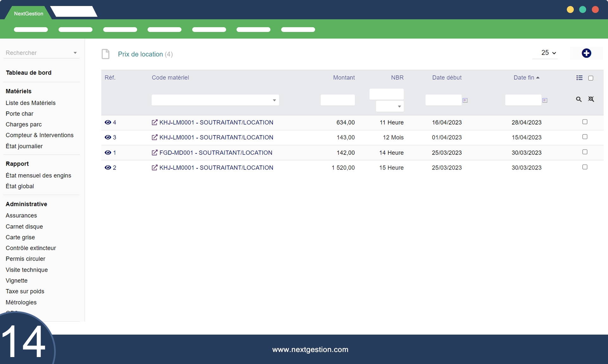Click the add new record plus icon

click(x=586, y=53)
